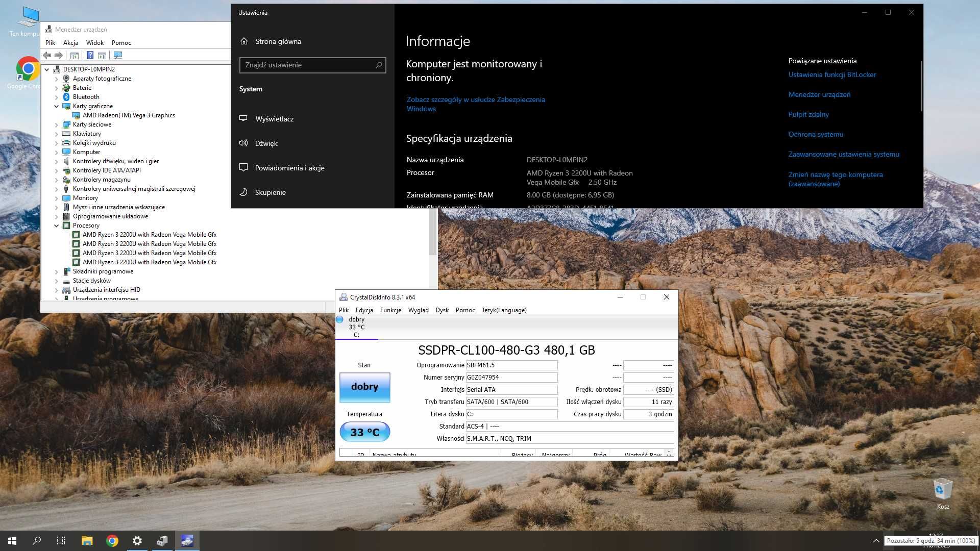The height and width of the screenshot is (551, 980).
Task: Click the Strona główna home icon in Settings
Action: (x=244, y=41)
